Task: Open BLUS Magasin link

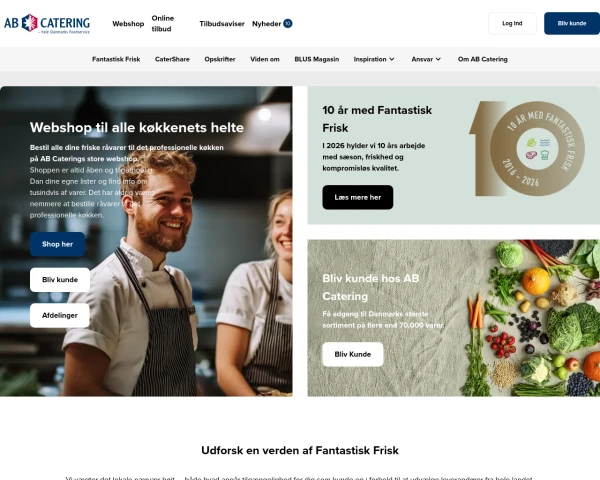Action: (316, 59)
